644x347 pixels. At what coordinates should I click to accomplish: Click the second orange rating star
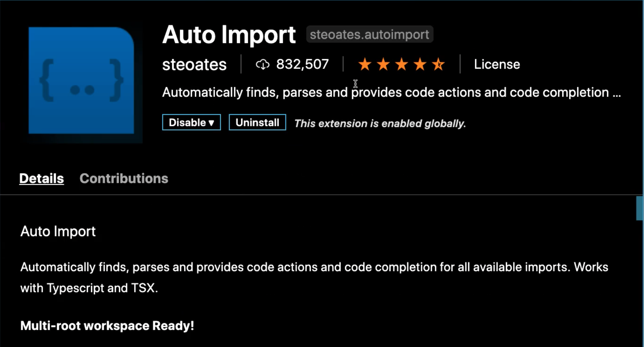click(383, 64)
